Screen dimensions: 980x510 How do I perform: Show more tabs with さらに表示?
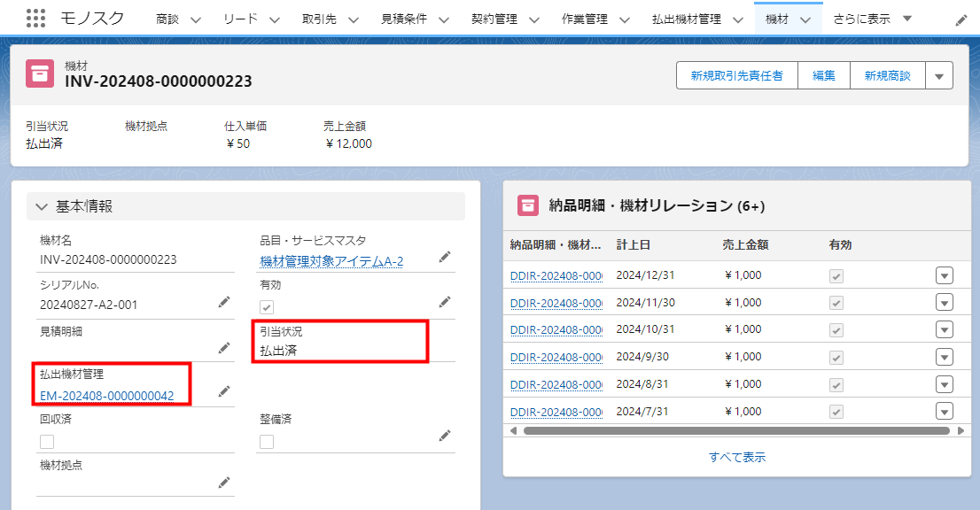[x=872, y=19]
